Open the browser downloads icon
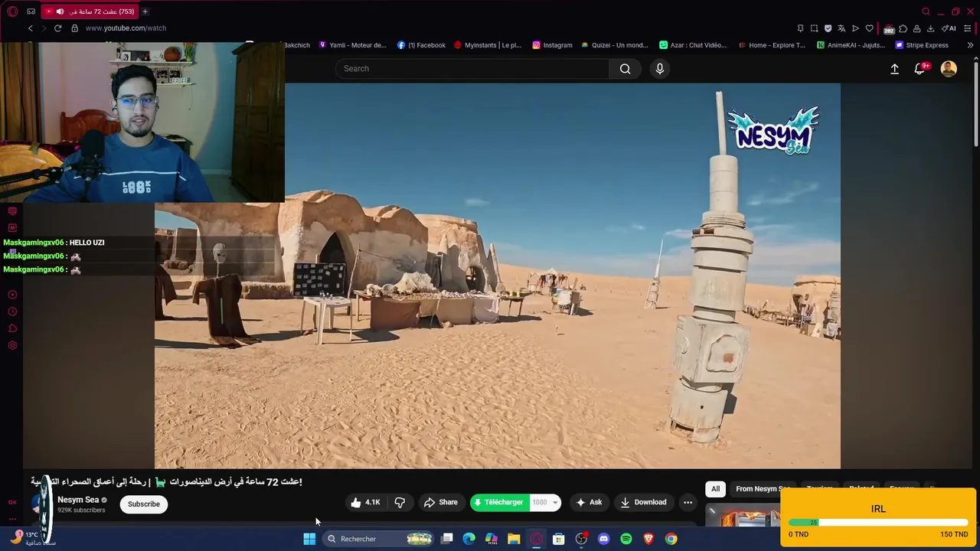 pyautogui.click(x=930, y=28)
